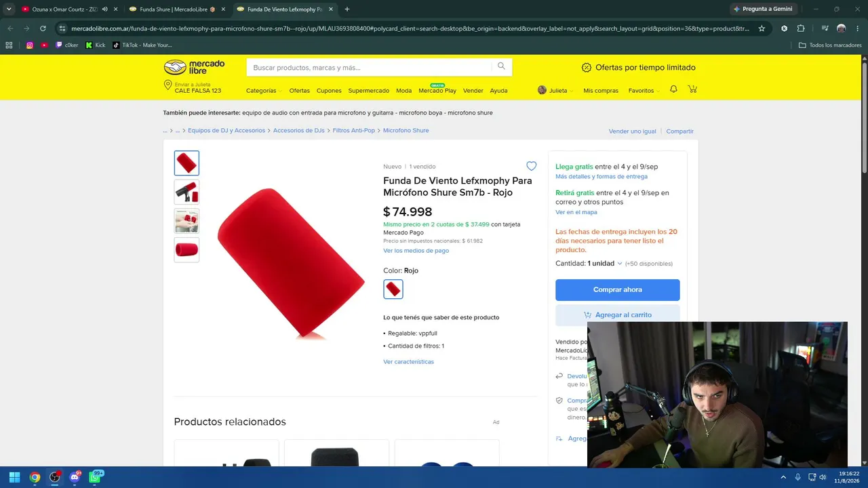Mute the Ozuna tab audio
Image resolution: width=868 pixels, height=488 pixels.
104,9
